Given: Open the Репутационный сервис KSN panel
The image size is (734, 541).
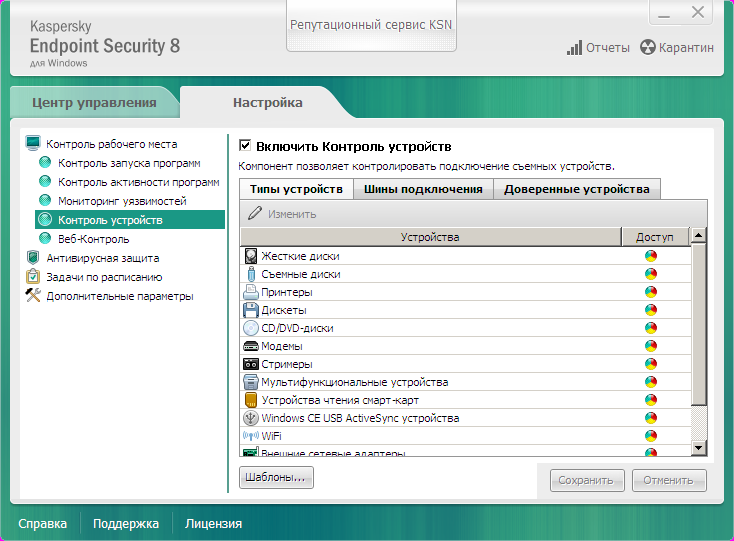Looking at the screenshot, I should pyautogui.click(x=371, y=25).
